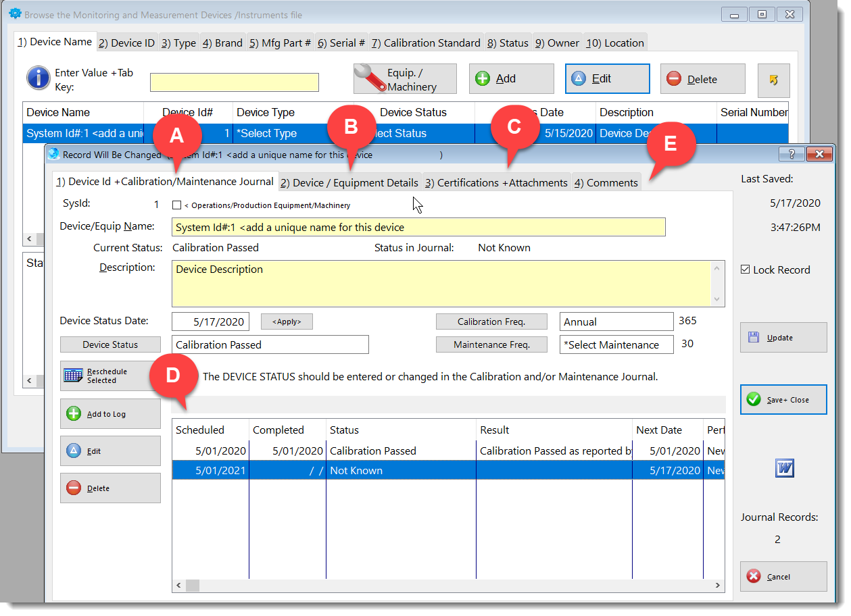The width and height of the screenshot is (851, 616).
Task: Open the Maintenance Freq. selector
Action: 491,344
